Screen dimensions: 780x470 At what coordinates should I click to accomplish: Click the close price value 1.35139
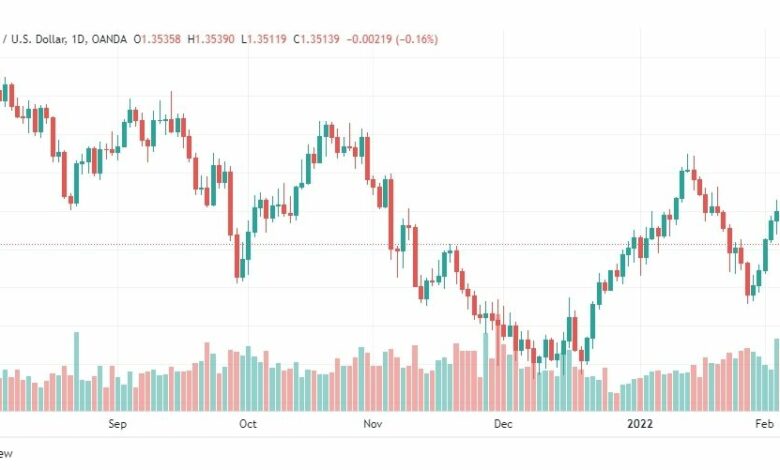[319, 39]
